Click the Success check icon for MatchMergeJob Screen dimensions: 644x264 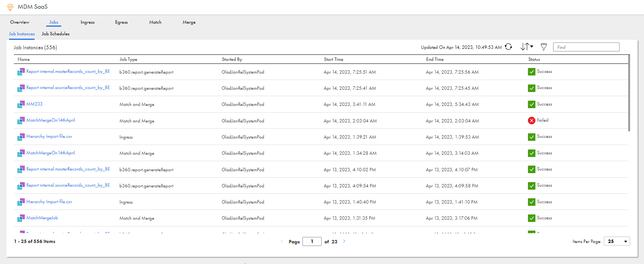click(531, 218)
